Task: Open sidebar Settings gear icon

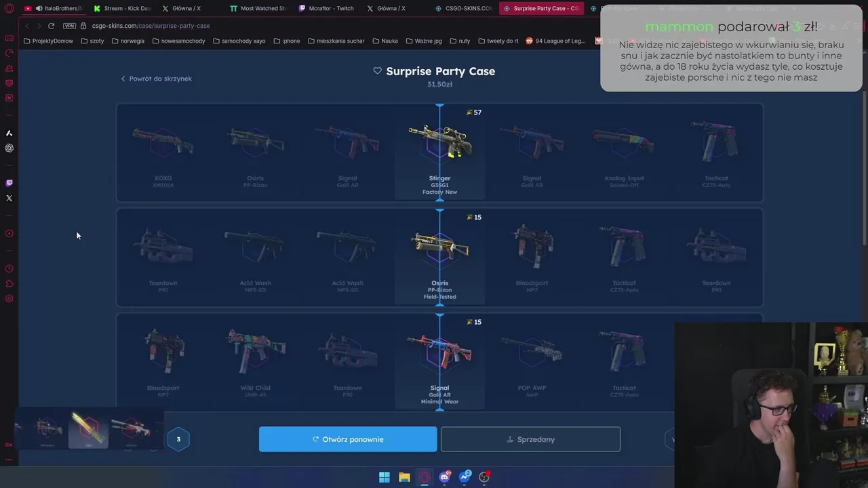Action: click(9, 299)
